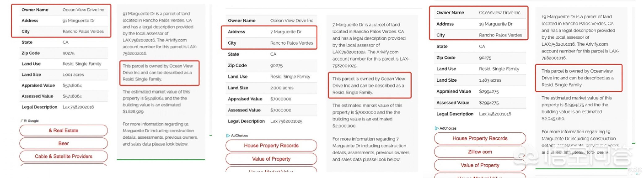Click the land size value '1.483 acres'
The height and width of the screenshot is (178, 644).
tap(490, 80)
